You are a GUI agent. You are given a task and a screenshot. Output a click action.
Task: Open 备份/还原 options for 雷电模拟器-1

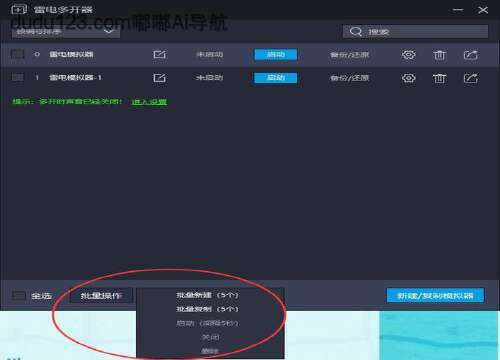click(x=350, y=78)
